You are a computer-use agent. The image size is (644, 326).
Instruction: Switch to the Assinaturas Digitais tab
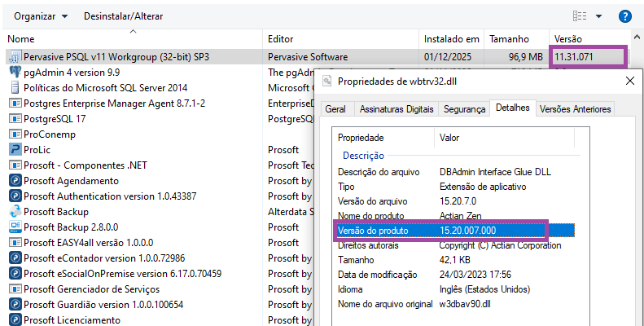coord(396,109)
